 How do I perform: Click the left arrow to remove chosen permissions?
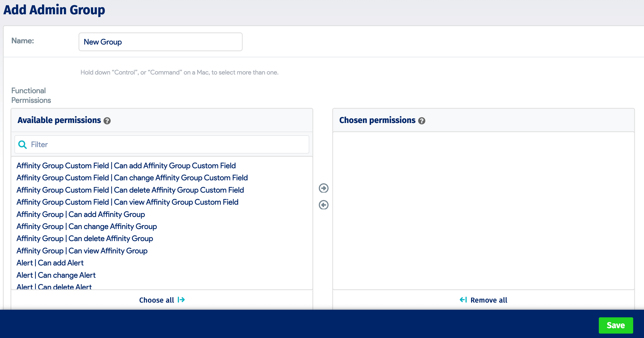pos(323,205)
